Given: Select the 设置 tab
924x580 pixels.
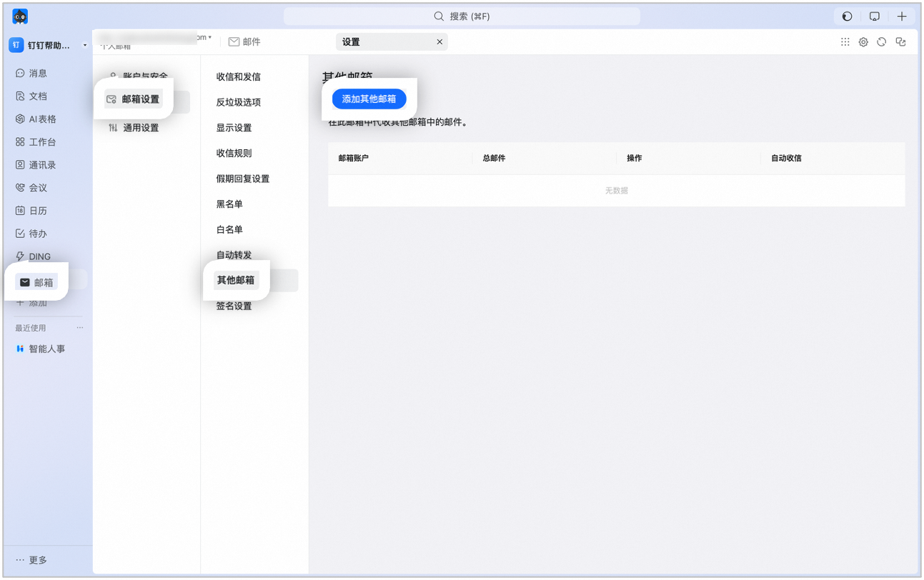Looking at the screenshot, I should pos(392,42).
